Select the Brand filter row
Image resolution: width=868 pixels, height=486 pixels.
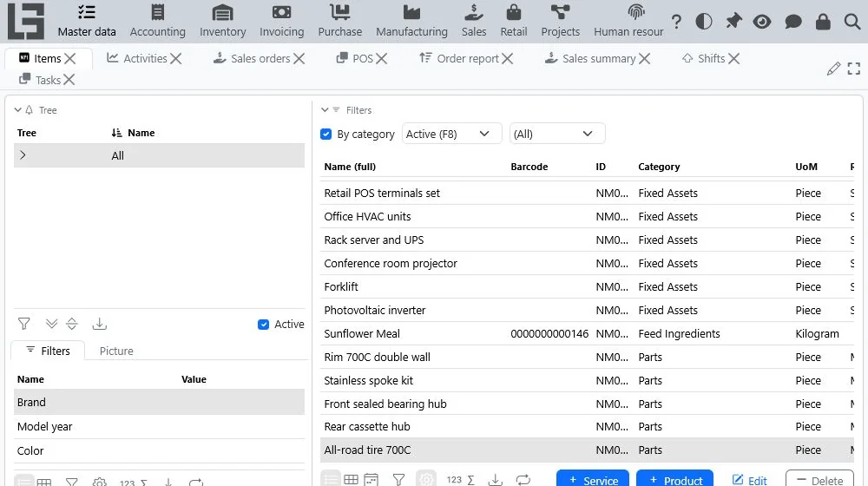click(x=159, y=403)
